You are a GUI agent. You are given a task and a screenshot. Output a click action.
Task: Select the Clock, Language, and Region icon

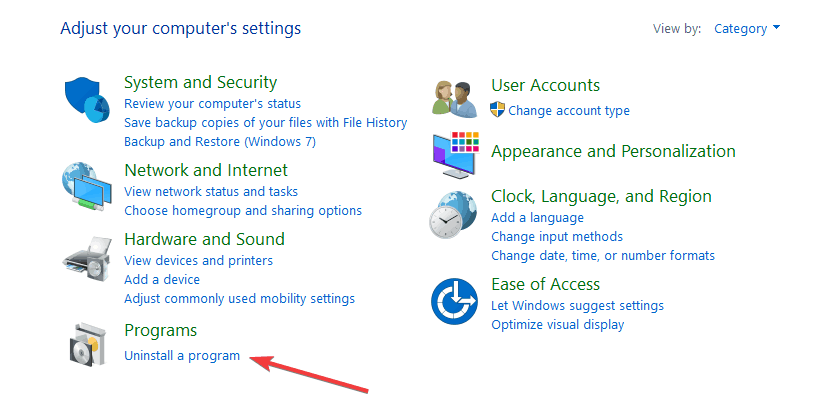coord(454,216)
